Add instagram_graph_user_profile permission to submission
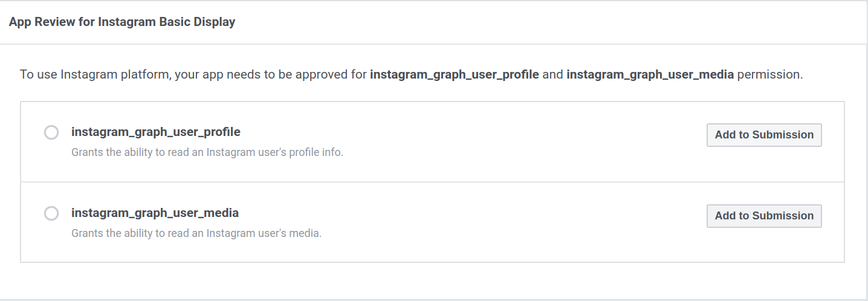 coord(764,135)
